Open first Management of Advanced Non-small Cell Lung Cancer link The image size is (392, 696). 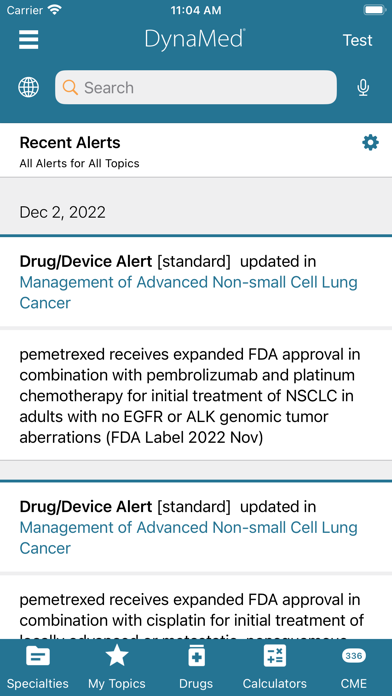click(x=188, y=293)
